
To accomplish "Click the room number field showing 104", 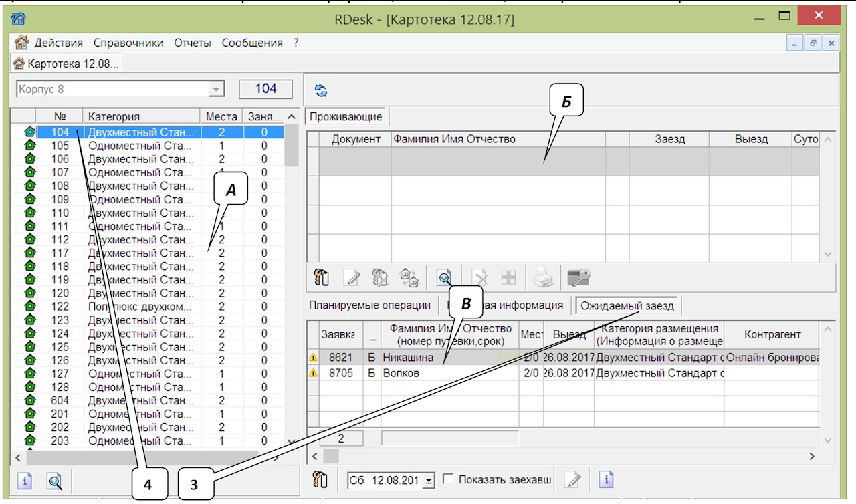I will [x=265, y=89].
